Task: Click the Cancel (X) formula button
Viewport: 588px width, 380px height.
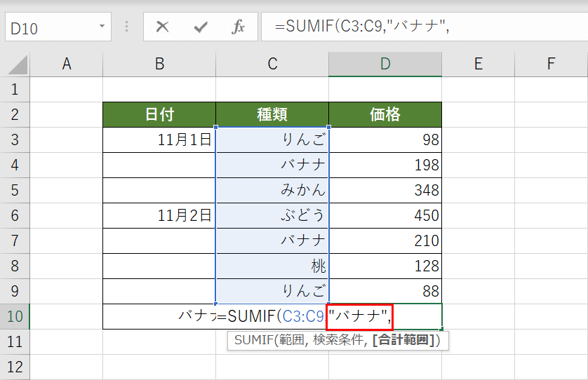Action: [x=163, y=27]
